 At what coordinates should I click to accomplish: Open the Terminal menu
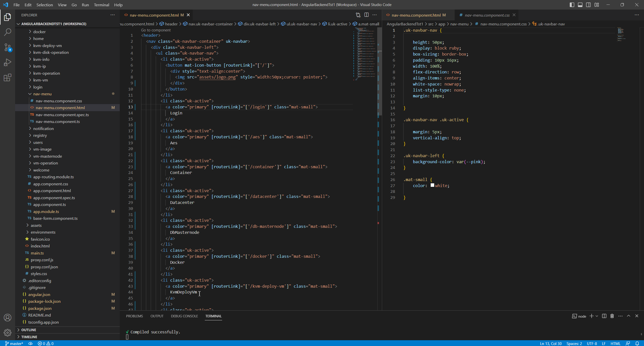coord(101,5)
